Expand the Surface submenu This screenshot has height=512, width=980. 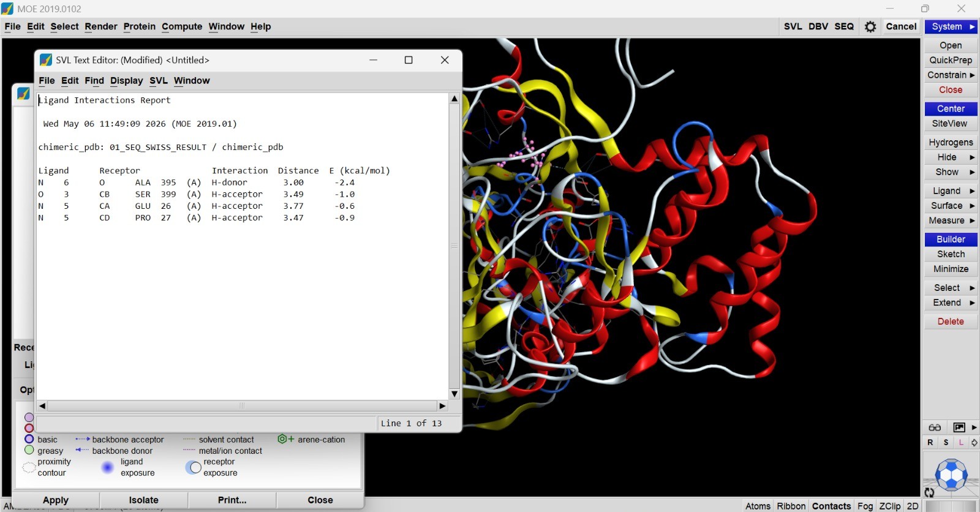pyautogui.click(x=951, y=205)
